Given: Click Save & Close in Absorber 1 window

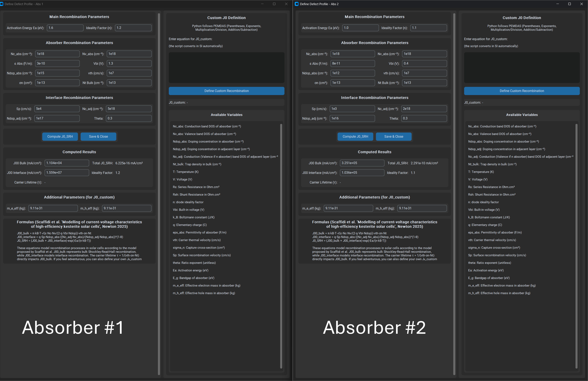Looking at the screenshot, I should point(98,136).
